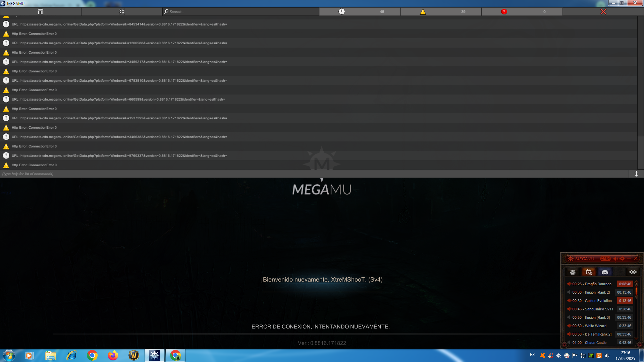
Task: Focus the console Search field
Action: click(x=240, y=12)
